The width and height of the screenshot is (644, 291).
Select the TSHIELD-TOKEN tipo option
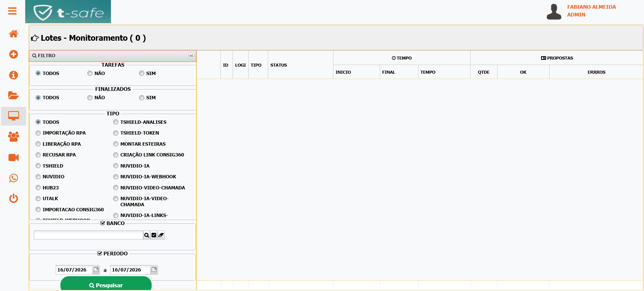point(116,133)
